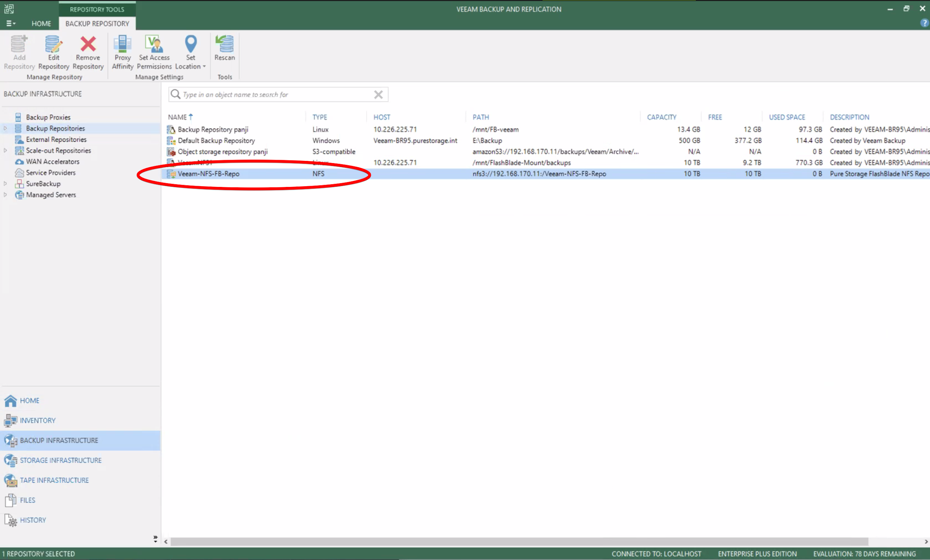Screen dimensions: 930x560
Task: Switch to the Backup Repository tab
Action: [x=97, y=23]
